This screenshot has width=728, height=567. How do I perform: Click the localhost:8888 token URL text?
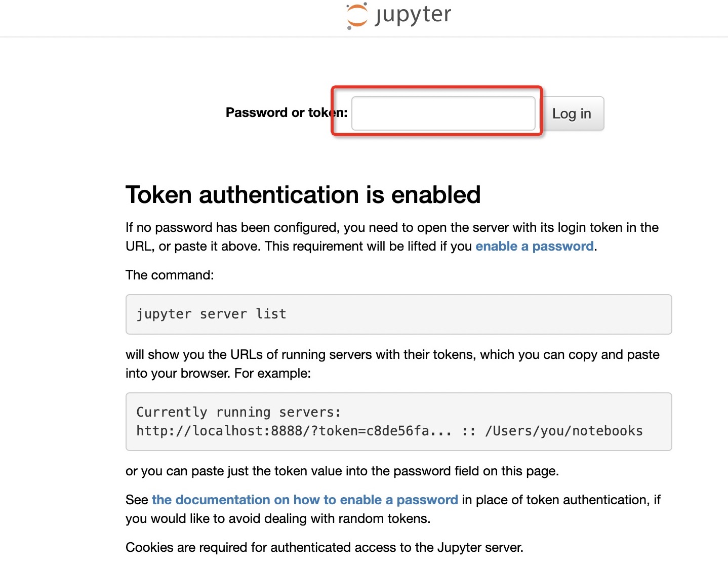[x=294, y=431]
